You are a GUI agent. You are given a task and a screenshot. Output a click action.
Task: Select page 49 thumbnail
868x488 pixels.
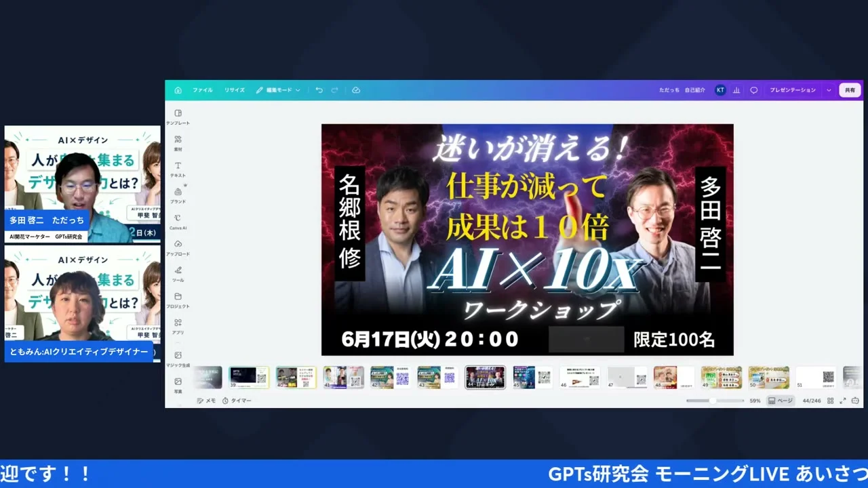coord(722,378)
